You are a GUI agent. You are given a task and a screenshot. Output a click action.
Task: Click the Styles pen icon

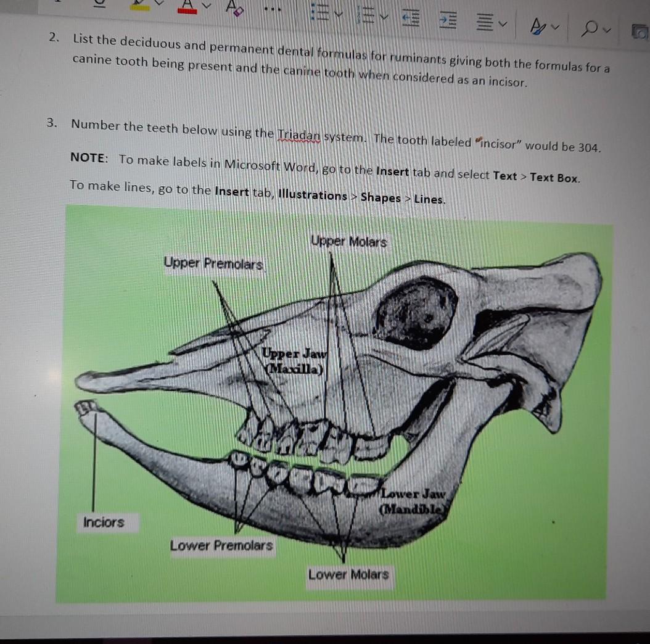(537, 25)
